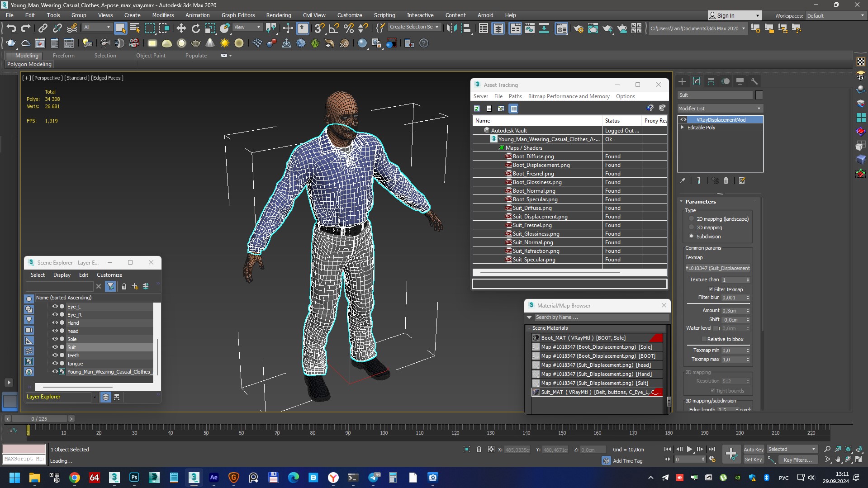Open the Rendering menu
Image resolution: width=868 pixels, height=488 pixels.
click(x=278, y=15)
